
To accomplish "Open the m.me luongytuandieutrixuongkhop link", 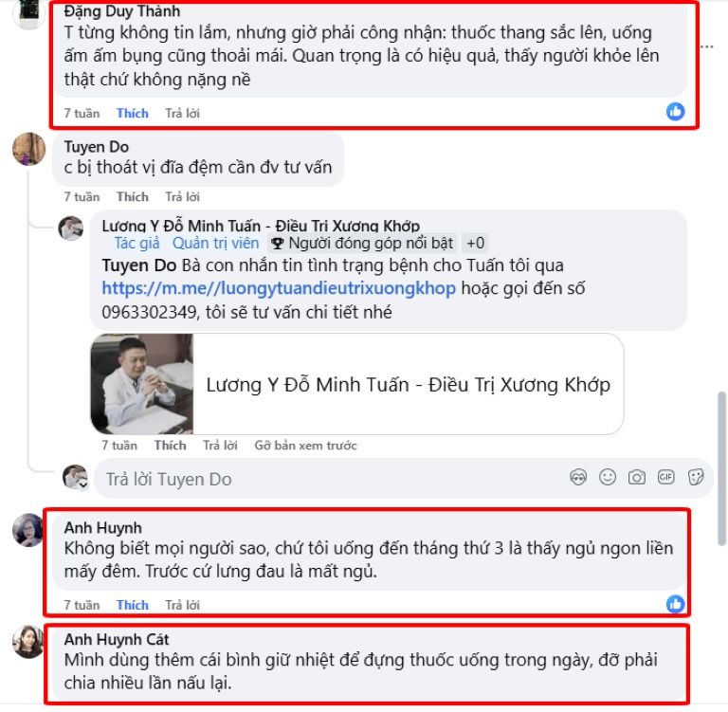I will click(x=279, y=288).
